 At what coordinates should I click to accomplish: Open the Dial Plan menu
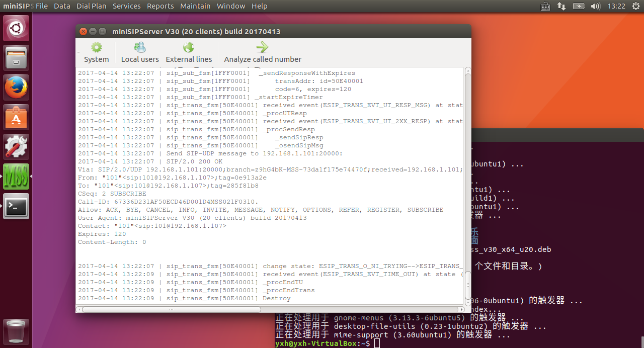pos(92,6)
